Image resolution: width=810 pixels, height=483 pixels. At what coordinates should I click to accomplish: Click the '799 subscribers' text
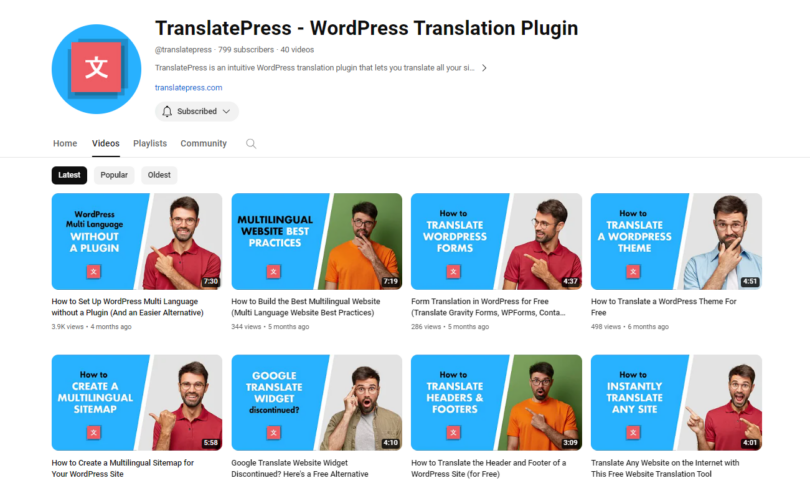(246, 50)
